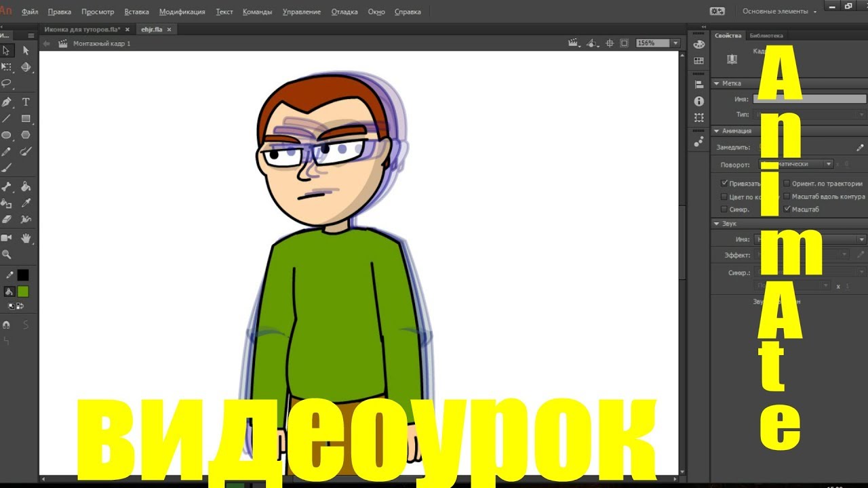Image resolution: width=868 pixels, height=488 pixels.
Task: Select the Pen tool
Action: 6,102
